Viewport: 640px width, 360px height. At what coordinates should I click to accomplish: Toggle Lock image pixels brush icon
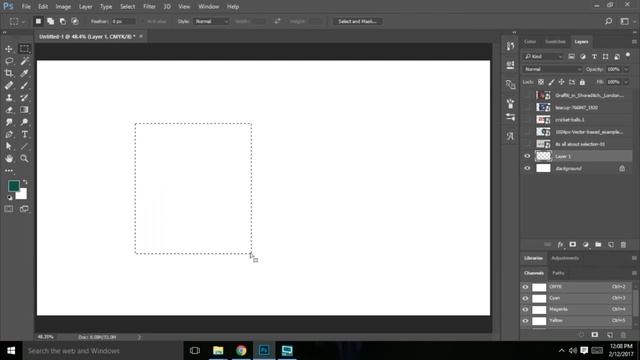coord(551,82)
